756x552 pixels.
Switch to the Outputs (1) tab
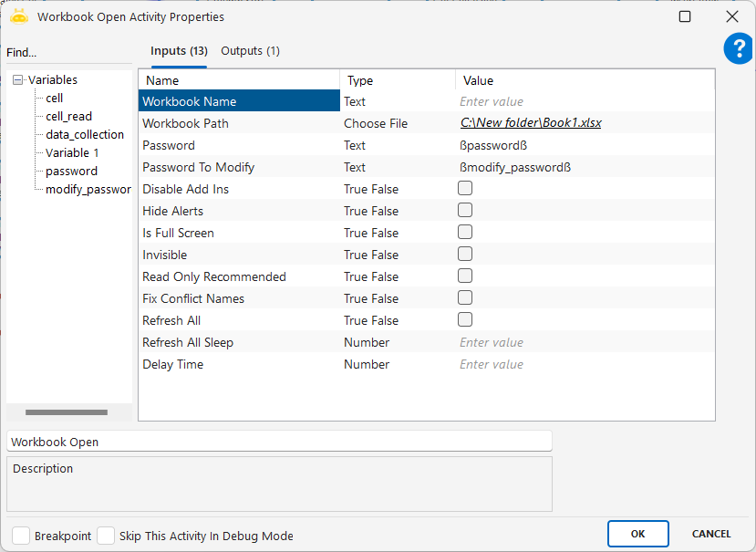point(250,51)
